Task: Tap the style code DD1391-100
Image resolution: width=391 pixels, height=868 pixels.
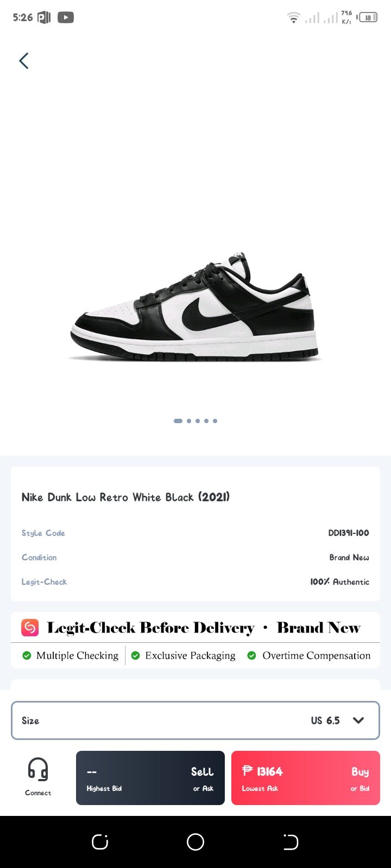Action: point(349,533)
